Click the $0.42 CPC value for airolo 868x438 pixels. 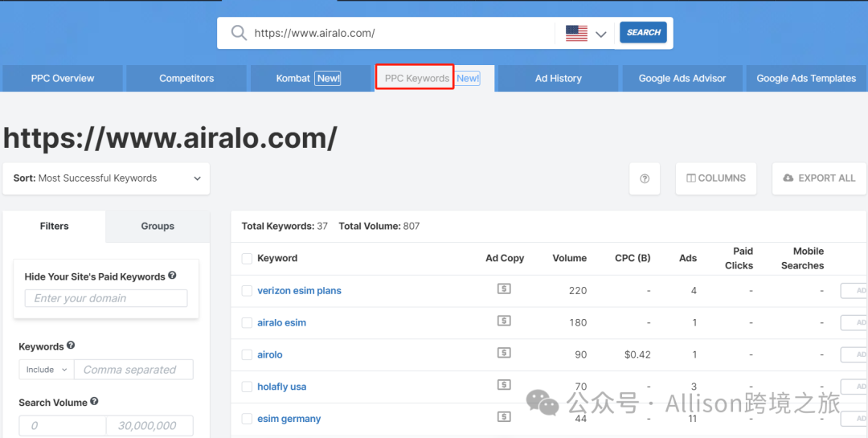pos(637,355)
